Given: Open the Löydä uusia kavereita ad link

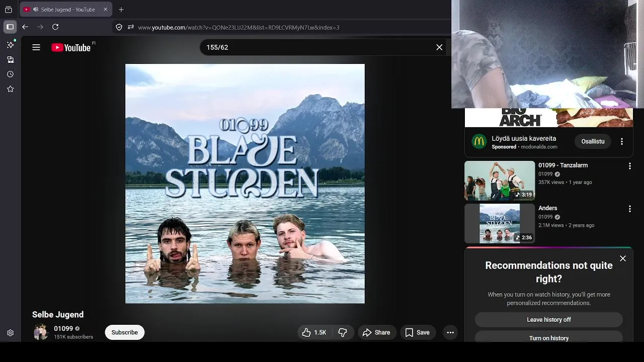Looking at the screenshot, I should coord(524,138).
